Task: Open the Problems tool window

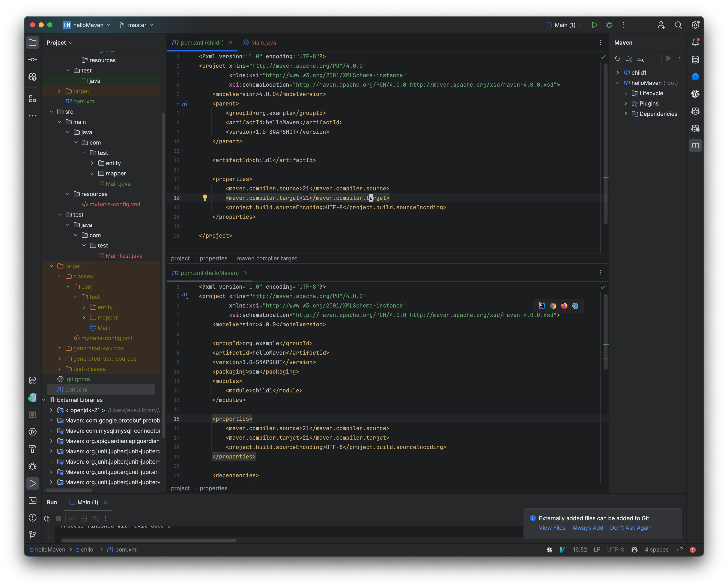Action: [x=33, y=518]
